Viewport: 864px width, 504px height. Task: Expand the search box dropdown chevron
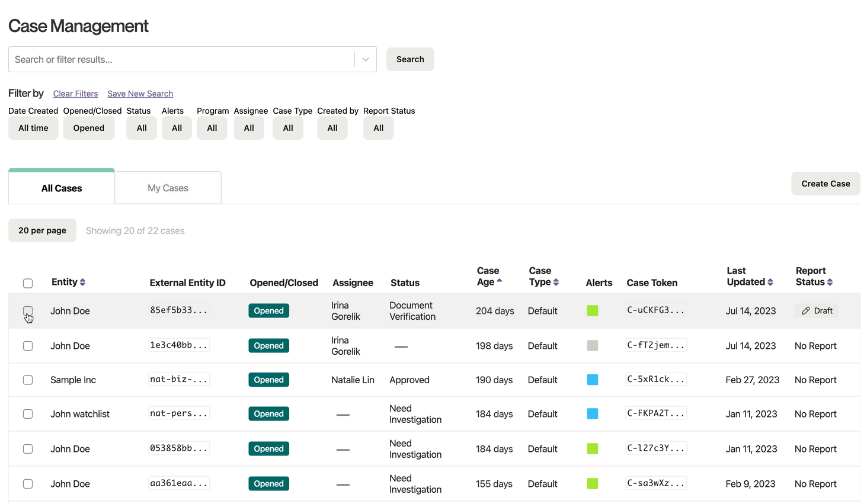[366, 59]
